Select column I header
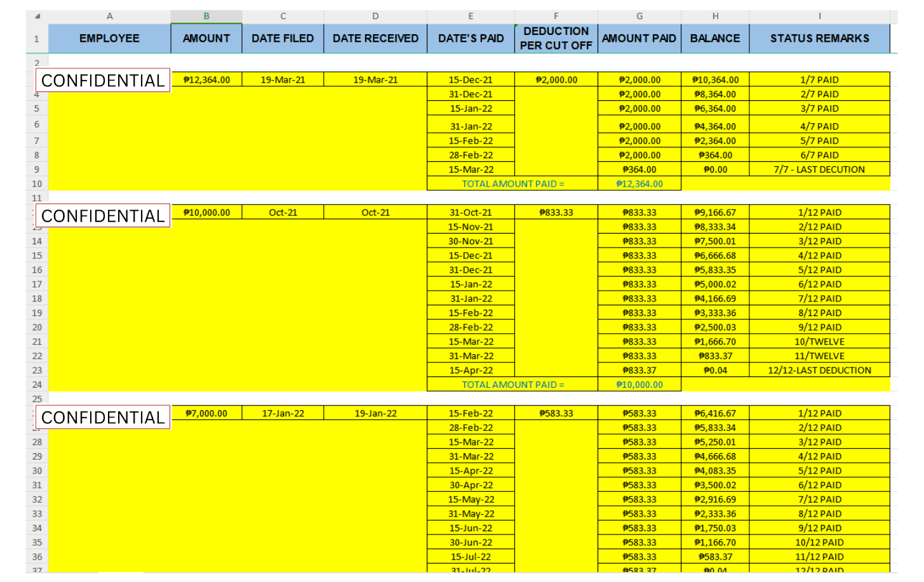Viewport: 924px width, 582px height. [819, 17]
